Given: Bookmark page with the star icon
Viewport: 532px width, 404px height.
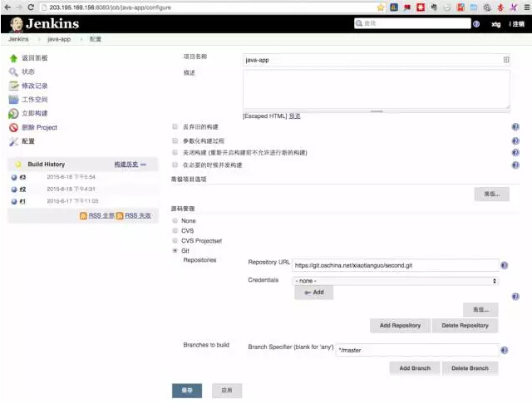Looking at the screenshot, I should click(381, 7).
